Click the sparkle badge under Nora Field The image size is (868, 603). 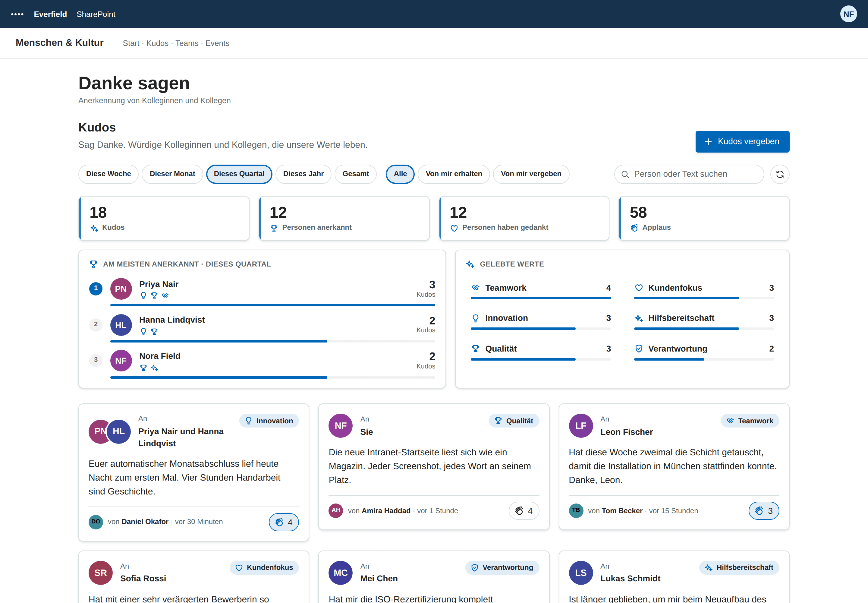pos(154,368)
